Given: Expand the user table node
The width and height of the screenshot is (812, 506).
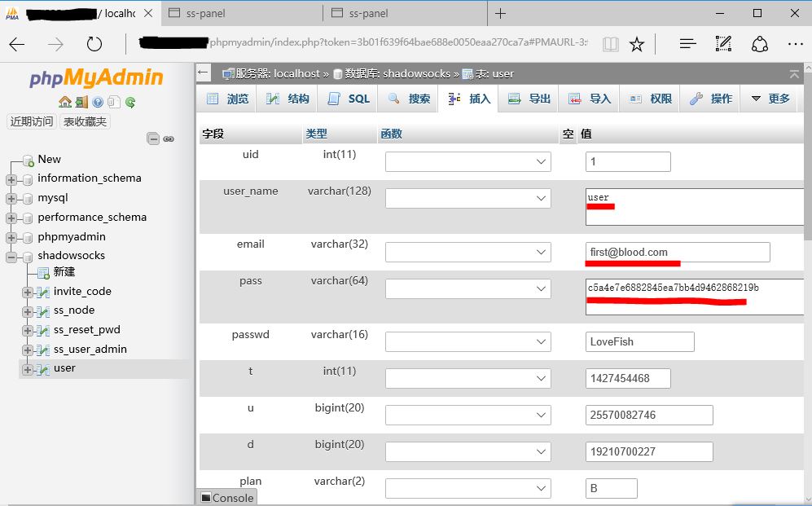Looking at the screenshot, I should click(x=28, y=369).
